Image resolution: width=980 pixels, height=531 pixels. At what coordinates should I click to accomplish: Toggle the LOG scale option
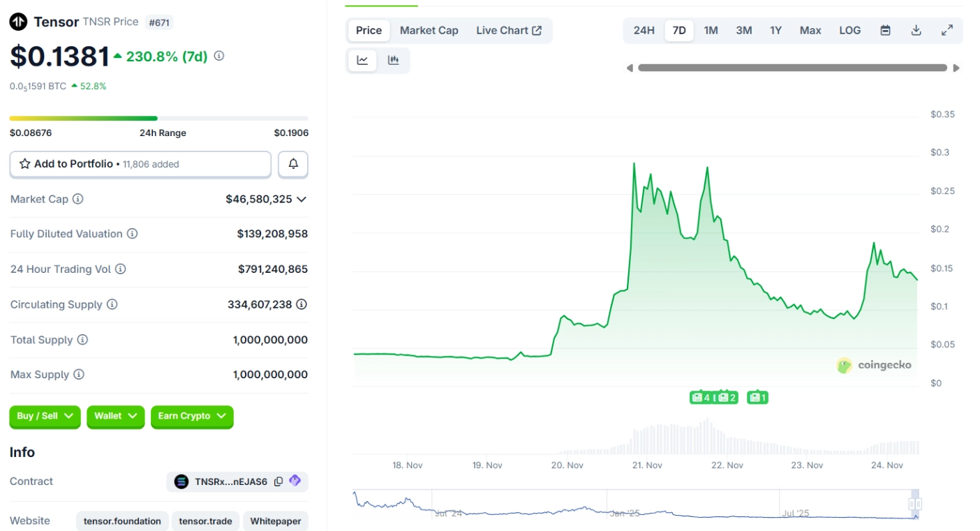click(849, 30)
